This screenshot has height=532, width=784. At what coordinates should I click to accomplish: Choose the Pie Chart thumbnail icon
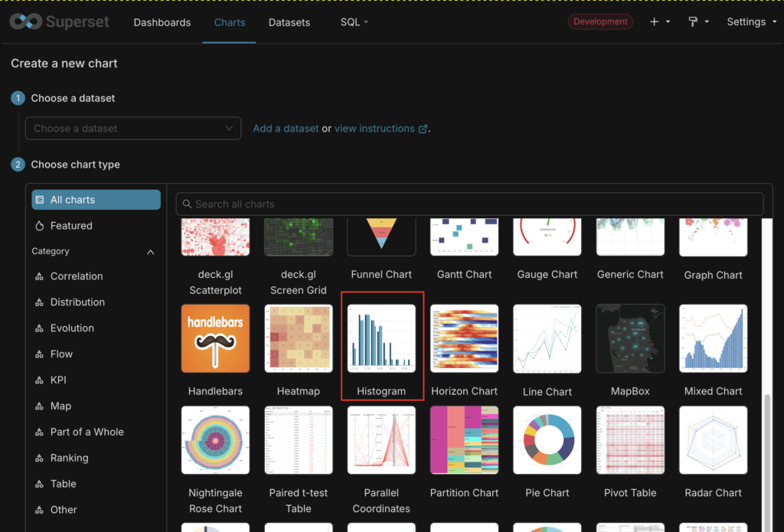547,440
